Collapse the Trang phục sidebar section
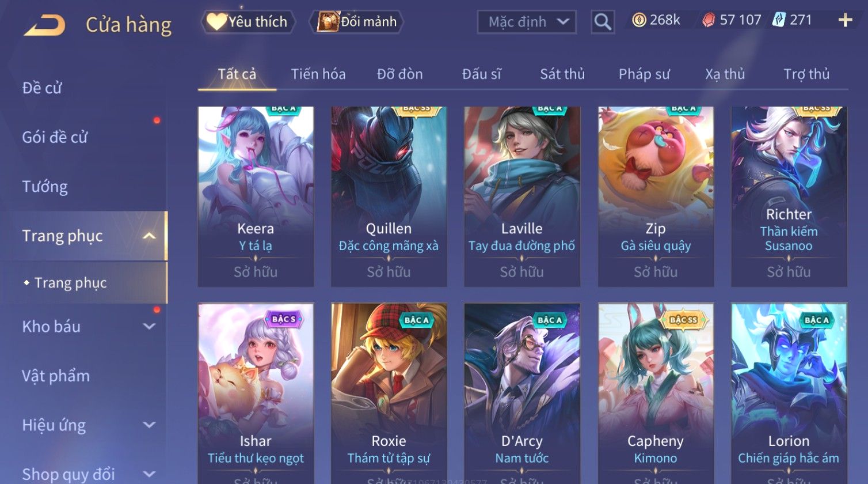The height and width of the screenshot is (484, 868). pyautogui.click(x=149, y=236)
